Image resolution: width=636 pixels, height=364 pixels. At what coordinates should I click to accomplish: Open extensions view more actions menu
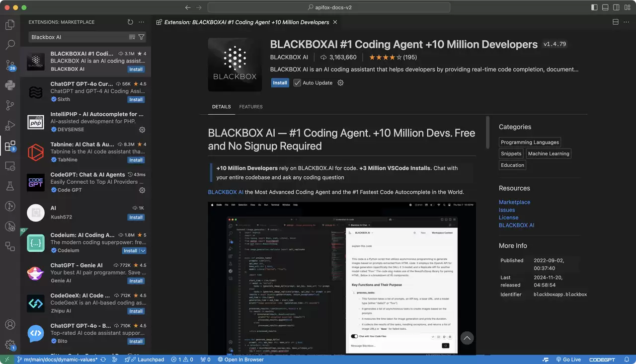141,22
